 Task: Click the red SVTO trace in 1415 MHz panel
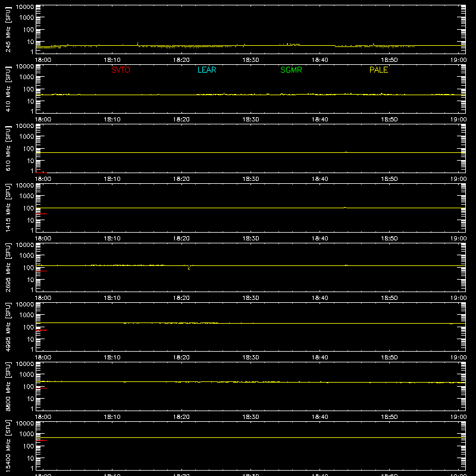(x=41, y=214)
